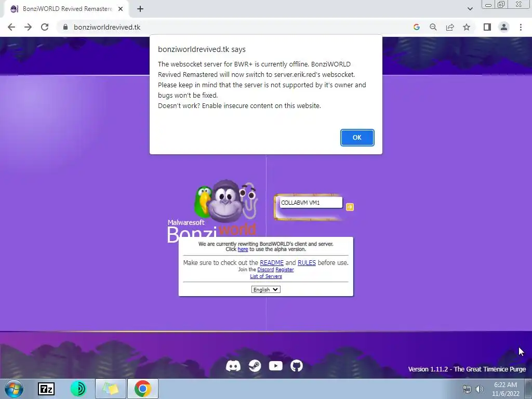Open the RULES link
Screen dimensions: 532x399
coord(307,262)
